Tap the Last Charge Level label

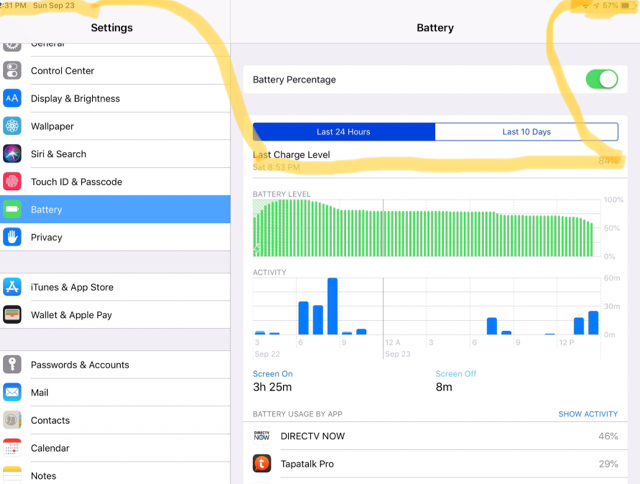[x=291, y=155]
